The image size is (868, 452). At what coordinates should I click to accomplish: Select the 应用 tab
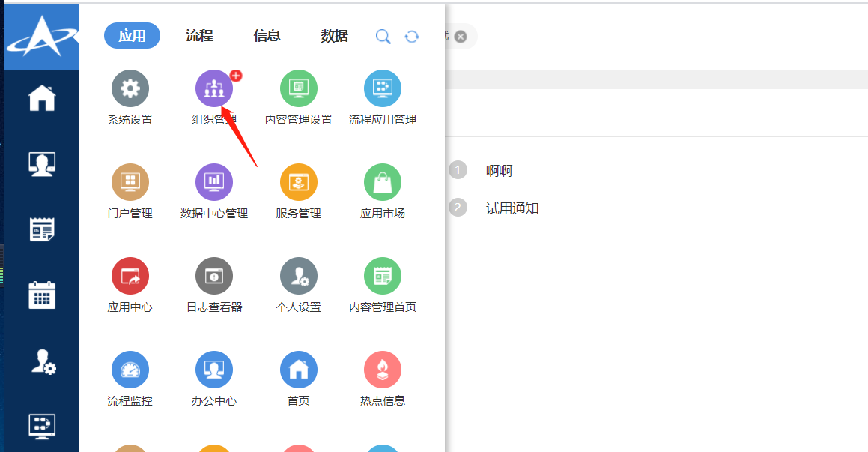pos(133,36)
